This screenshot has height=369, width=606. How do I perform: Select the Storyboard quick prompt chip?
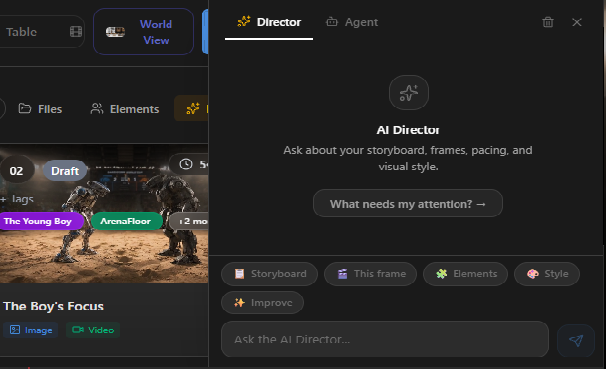[x=269, y=274]
